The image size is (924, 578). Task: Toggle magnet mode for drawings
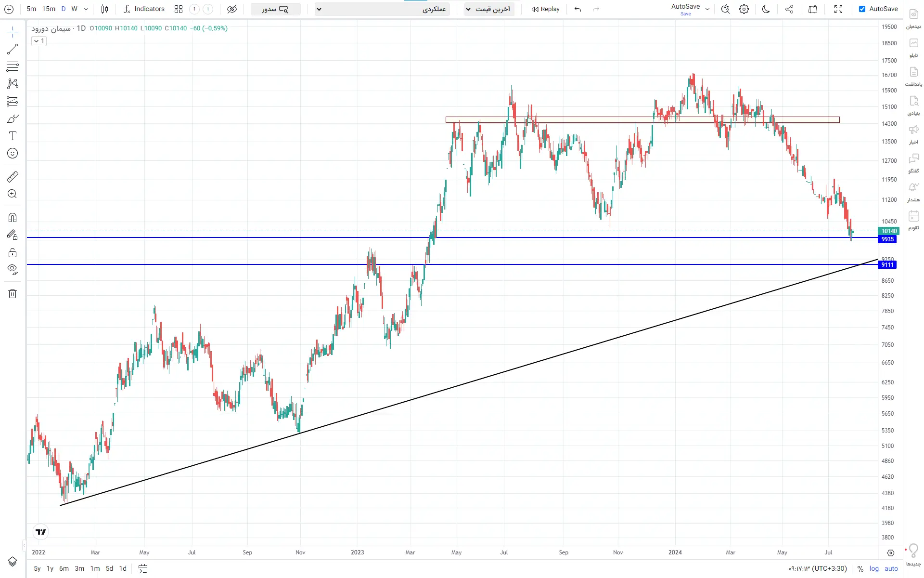[13, 218]
